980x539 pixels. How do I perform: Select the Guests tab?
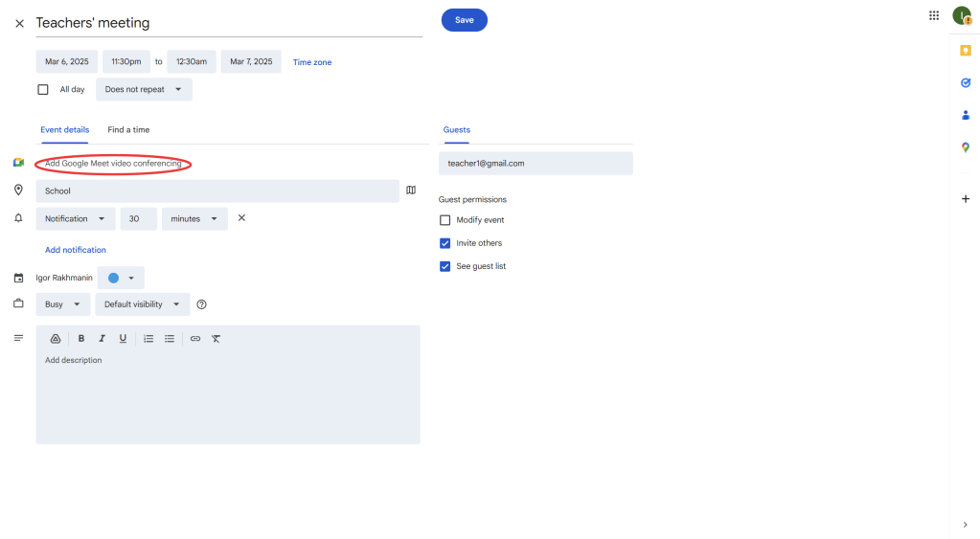[457, 130]
